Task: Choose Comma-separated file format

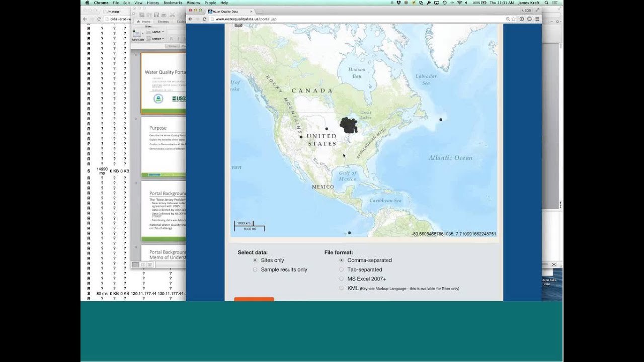Action: [x=342, y=260]
